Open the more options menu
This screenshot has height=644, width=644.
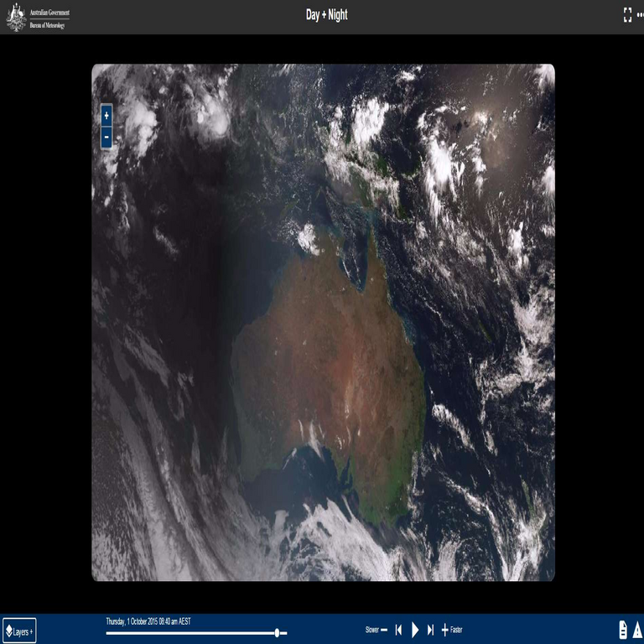[x=641, y=15]
